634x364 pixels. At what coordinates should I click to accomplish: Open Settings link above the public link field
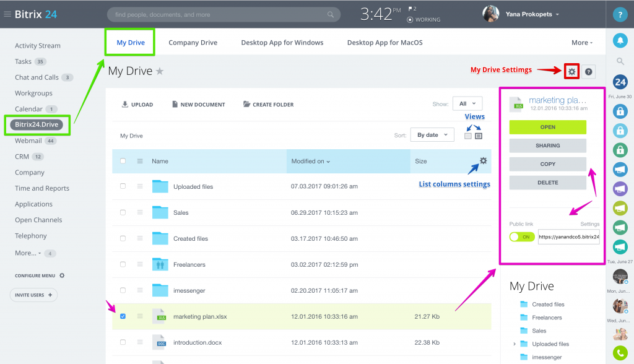589,224
